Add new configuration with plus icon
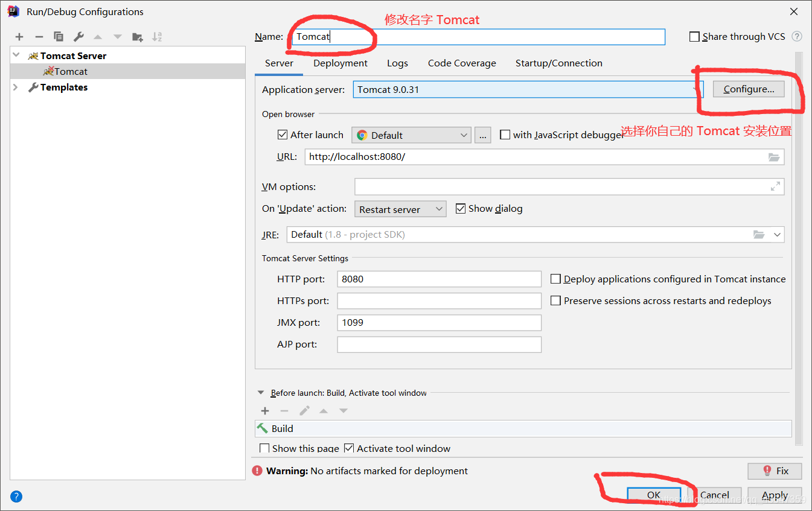 (x=19, y=37)
